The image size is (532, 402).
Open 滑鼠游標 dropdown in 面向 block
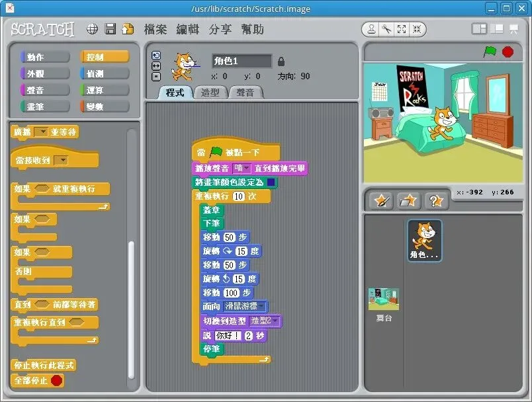(x=245, y=306)
